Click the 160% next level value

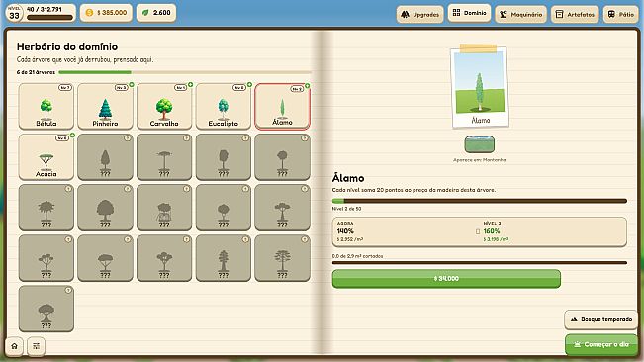pyautogui.click(x=492, y=231)
